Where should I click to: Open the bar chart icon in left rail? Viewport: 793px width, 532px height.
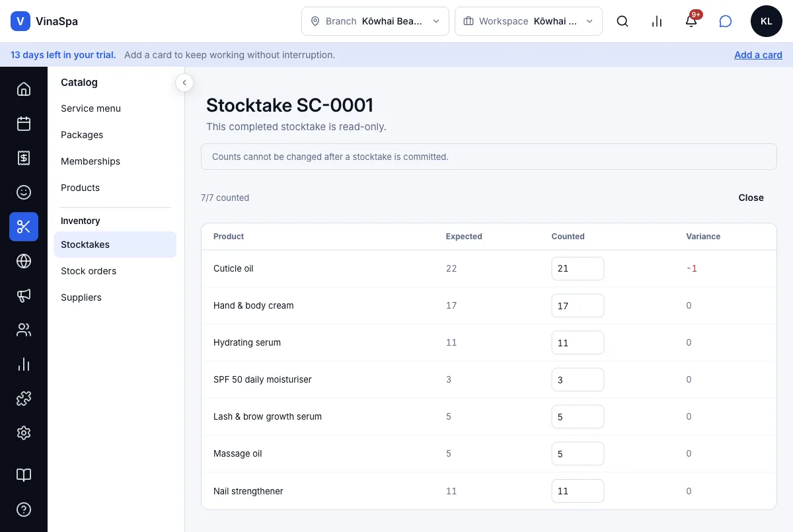[x=24, y=364]
